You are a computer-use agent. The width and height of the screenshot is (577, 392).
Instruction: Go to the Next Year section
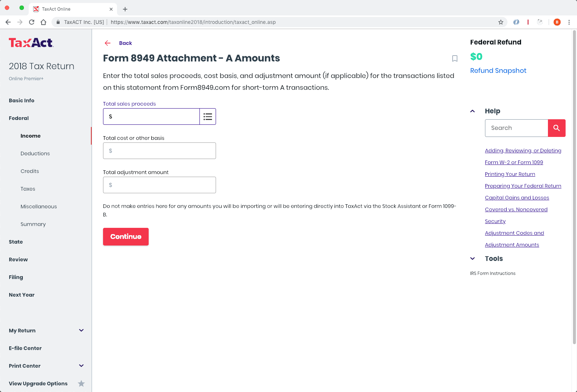[22, 295]
